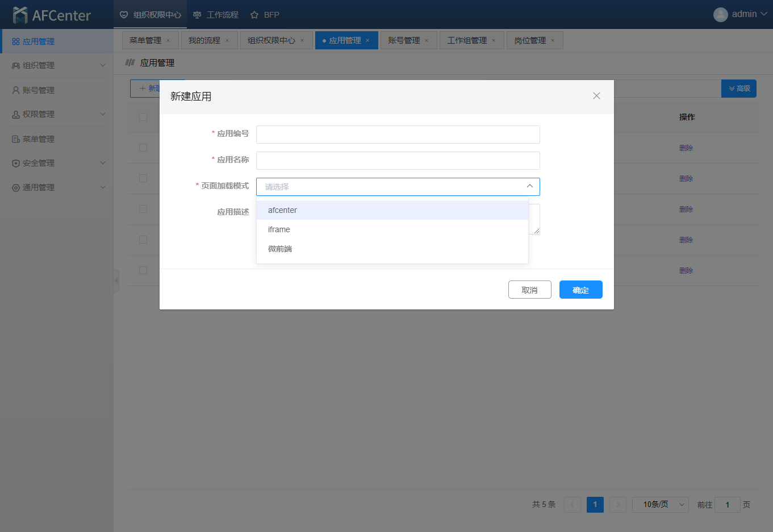Image resolution: width=773 pixels, height=532 pixels.
Task: Check the last table row checkbox
Action: 143,270
